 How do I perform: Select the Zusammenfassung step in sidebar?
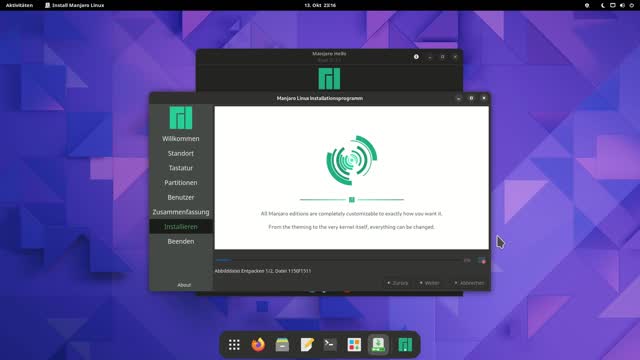[181, 212]
